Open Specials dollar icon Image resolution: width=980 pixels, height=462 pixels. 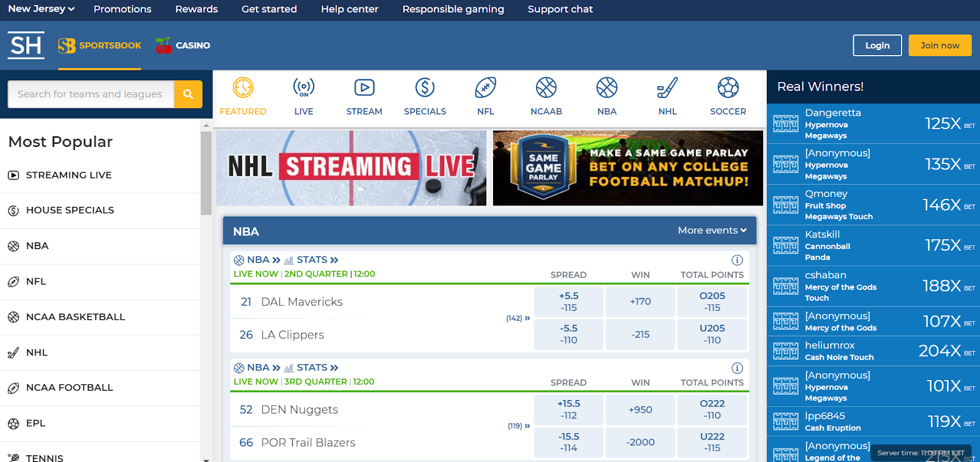[425, 88]
